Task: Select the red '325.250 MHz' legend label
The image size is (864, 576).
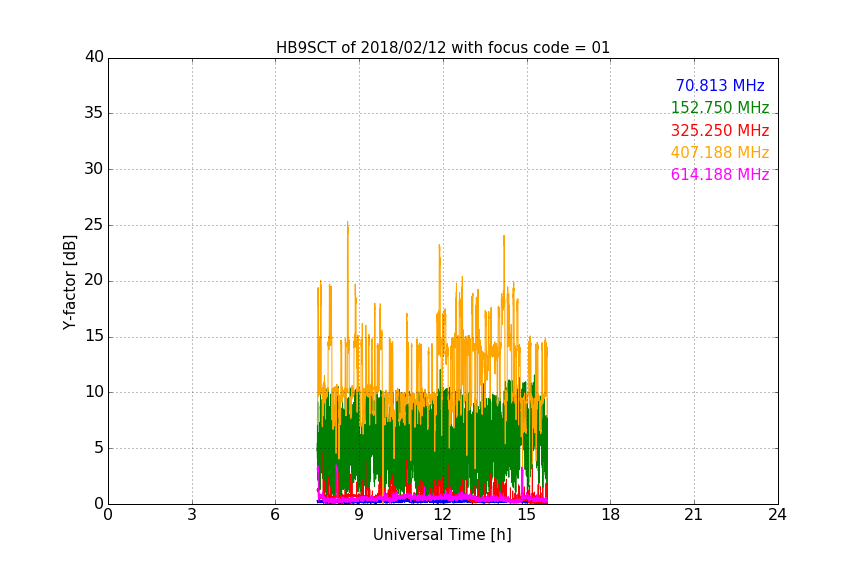Action: click(x=720, y=131)
